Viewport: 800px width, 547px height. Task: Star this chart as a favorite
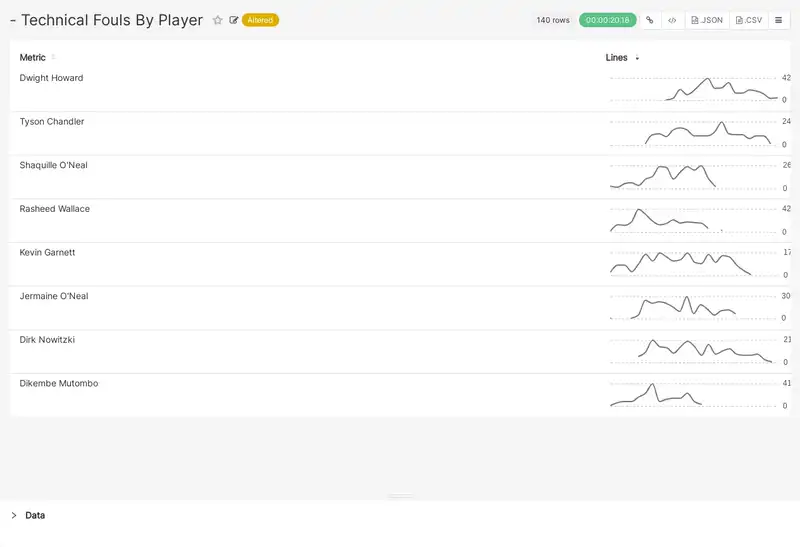pyautogui.click(x=218, y=20)
